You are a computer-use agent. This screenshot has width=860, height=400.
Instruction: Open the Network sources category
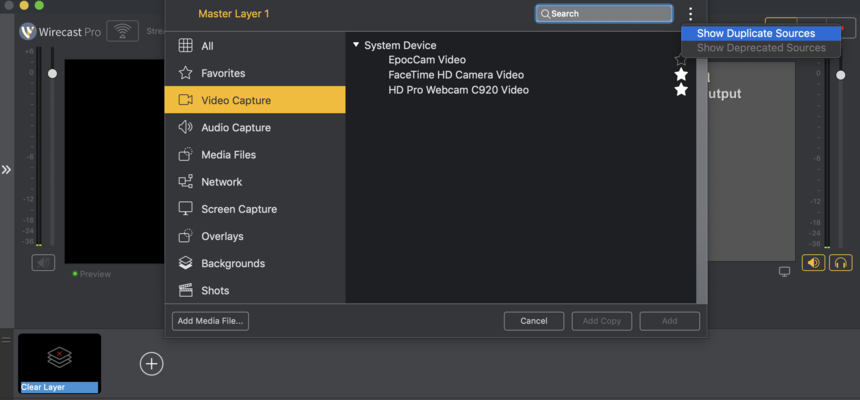(x=255, y=182)
